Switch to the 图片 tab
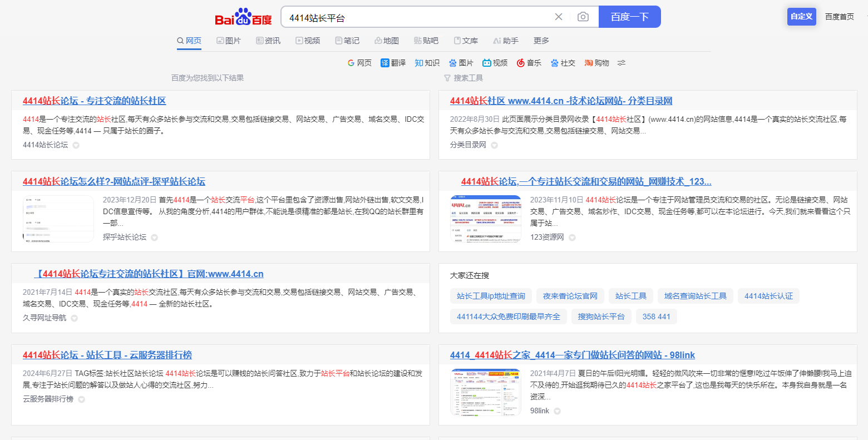The width and height of the screenshot is (868, 440). [229, 41]
